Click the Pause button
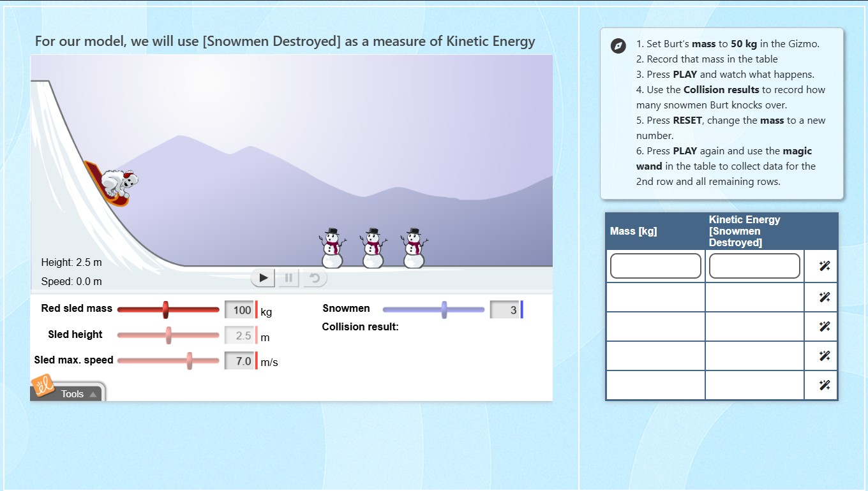Viewport: 868px width, 491px height. (x=287, y=277)
